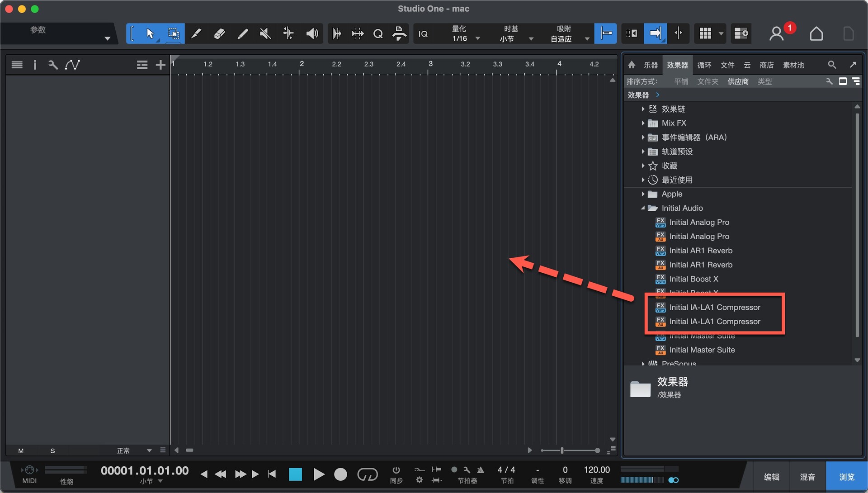Click the 120.00 tempo field

pos(597,470)
